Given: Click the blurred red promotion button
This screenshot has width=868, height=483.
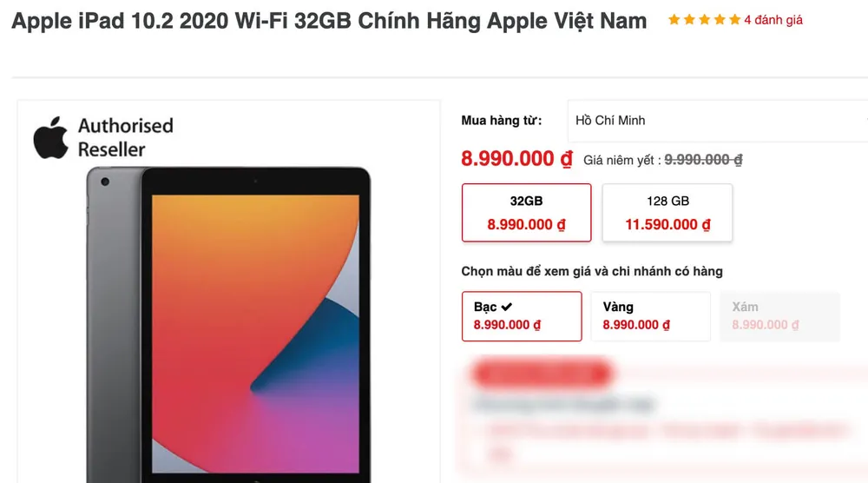Looking at the screenshot, I should pyautogui.click(x=542, y=374).
